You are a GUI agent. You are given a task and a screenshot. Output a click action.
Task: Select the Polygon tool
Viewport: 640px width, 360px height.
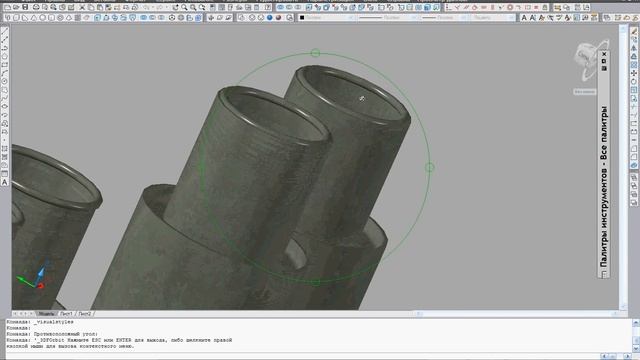pyautogui.click(x=4, y=56)
